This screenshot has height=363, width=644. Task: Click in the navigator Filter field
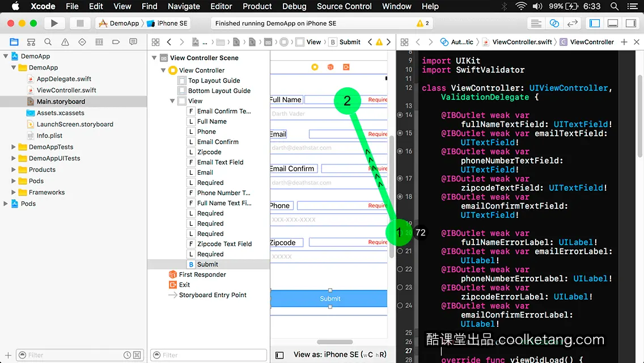click(80, 355)
